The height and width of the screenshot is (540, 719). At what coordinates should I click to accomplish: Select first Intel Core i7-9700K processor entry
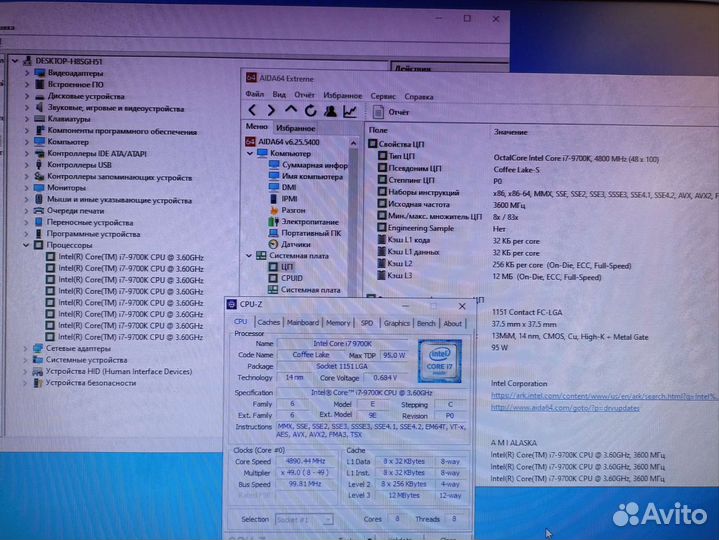coord(125,257)
